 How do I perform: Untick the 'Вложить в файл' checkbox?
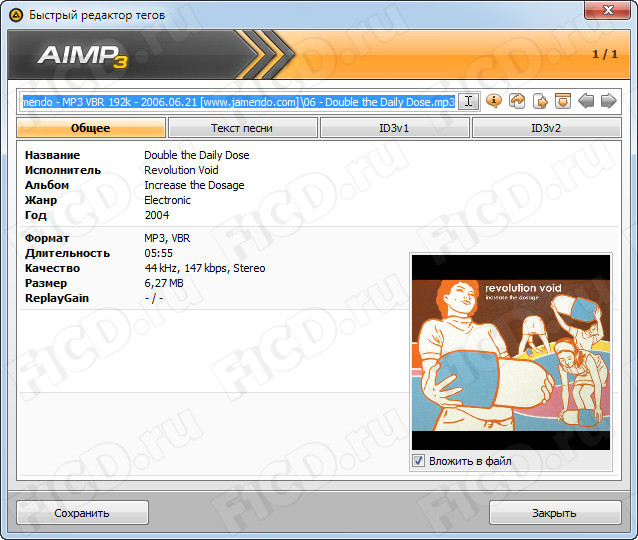(x=418, y=461)
